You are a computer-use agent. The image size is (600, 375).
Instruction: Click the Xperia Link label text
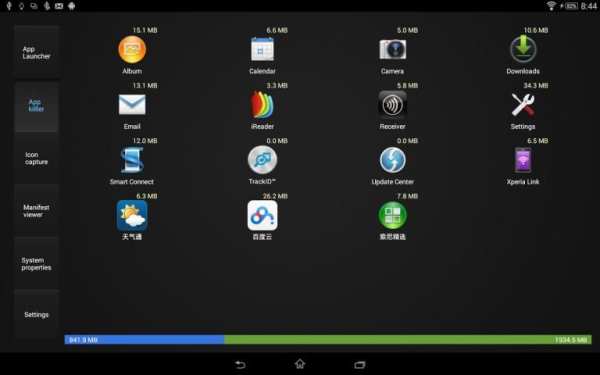(x=523, y=182)
